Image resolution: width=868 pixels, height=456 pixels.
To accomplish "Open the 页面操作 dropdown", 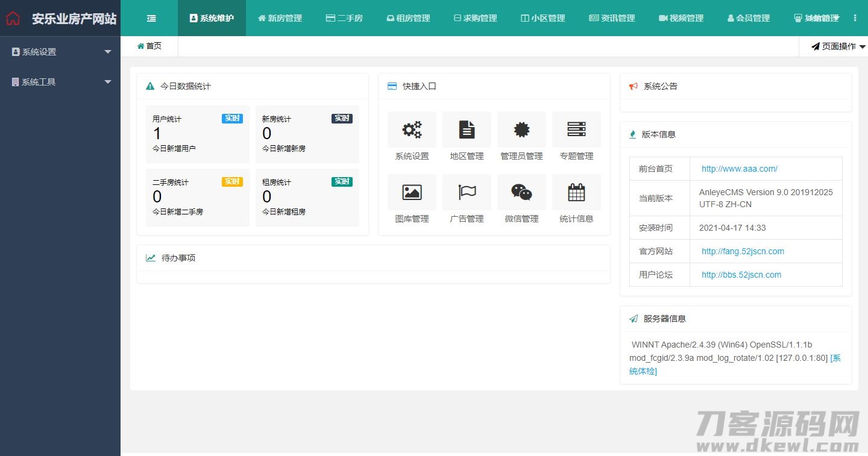I will 835,46.
